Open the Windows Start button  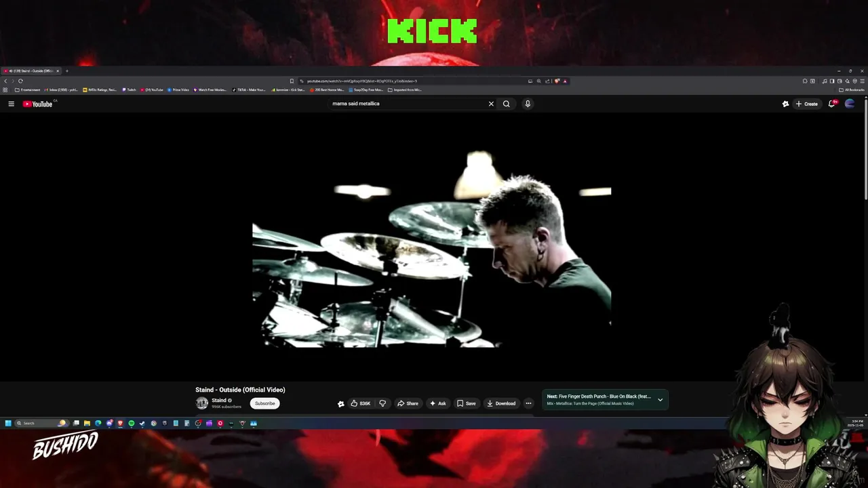(x=8, y=423)
